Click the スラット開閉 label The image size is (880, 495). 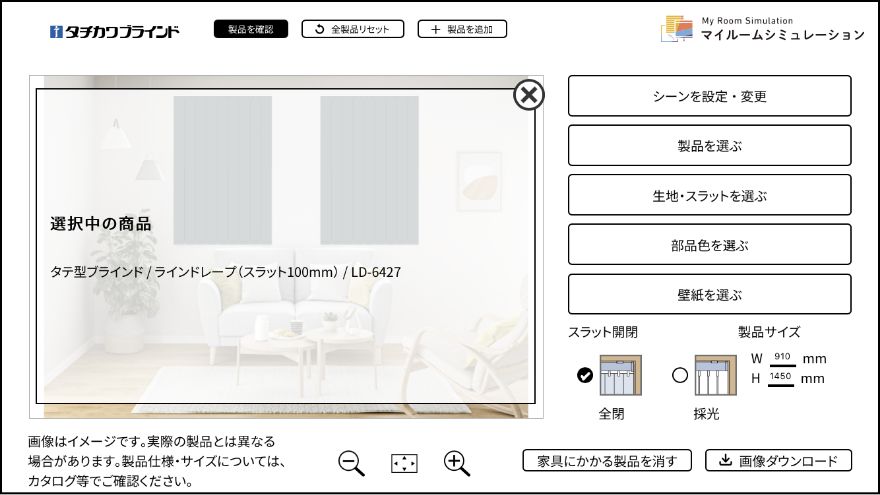[x=603, y=332]
